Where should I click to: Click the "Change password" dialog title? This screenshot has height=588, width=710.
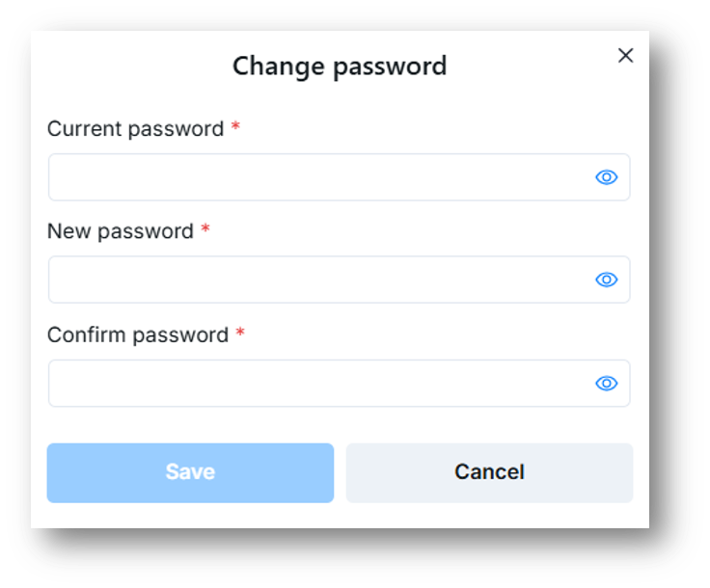[x=340, y=66]
